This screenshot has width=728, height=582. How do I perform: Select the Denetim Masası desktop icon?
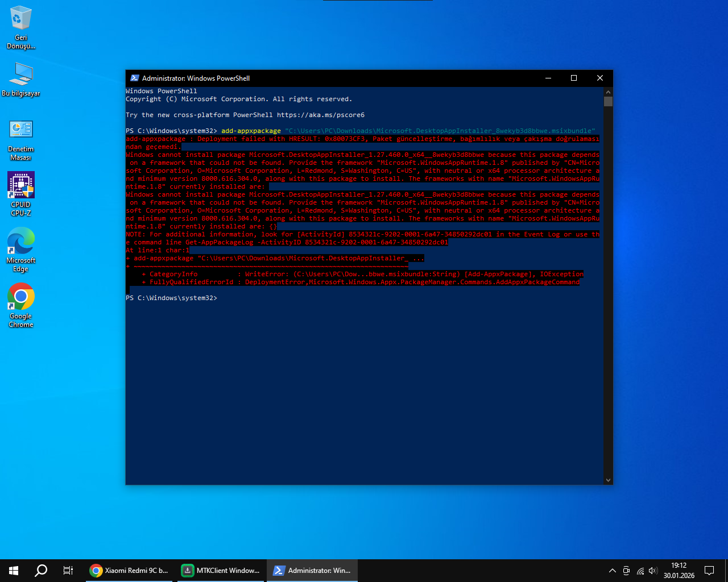(21, 140)
